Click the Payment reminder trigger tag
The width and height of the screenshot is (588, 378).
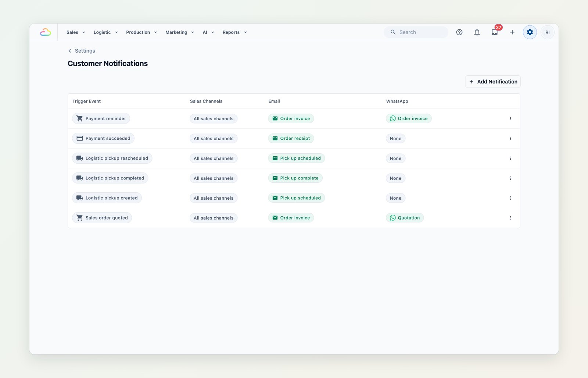tap(101, 118)
